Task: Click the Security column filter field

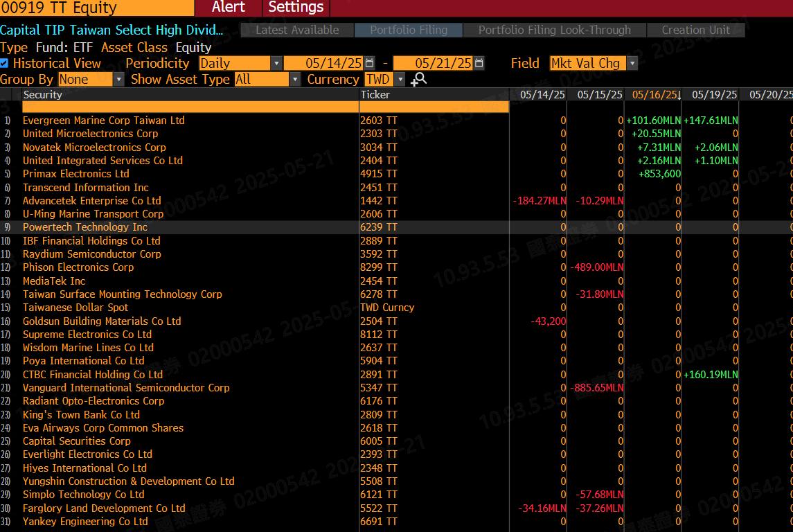Action: click(x=190, y=107)
